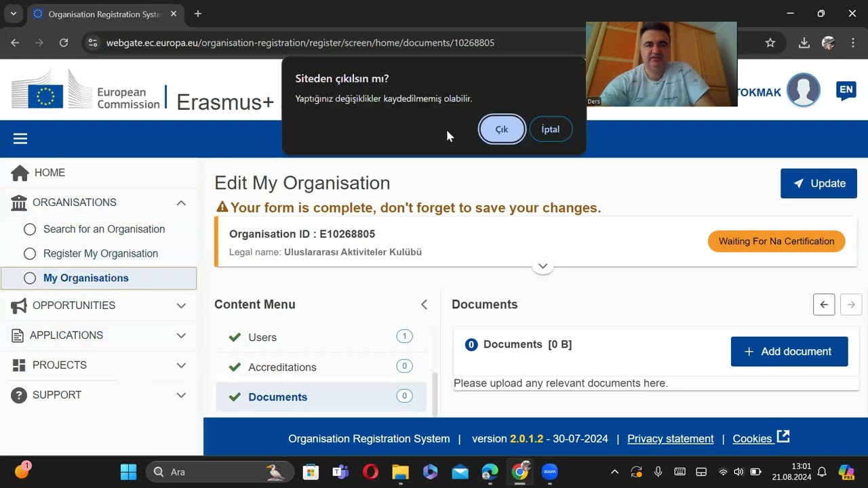Open Chrome profile avatar
Screen dimensions: 868x488
[x=828, y=43]
